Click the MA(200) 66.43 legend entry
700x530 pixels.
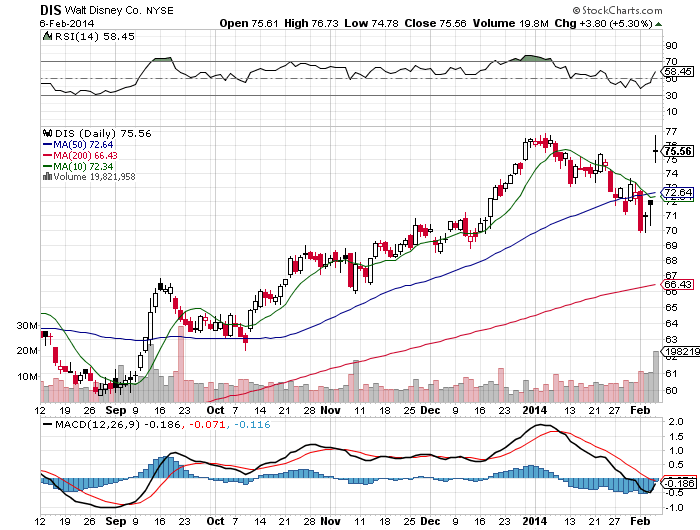pyautogui.click(x=85, y=155)
